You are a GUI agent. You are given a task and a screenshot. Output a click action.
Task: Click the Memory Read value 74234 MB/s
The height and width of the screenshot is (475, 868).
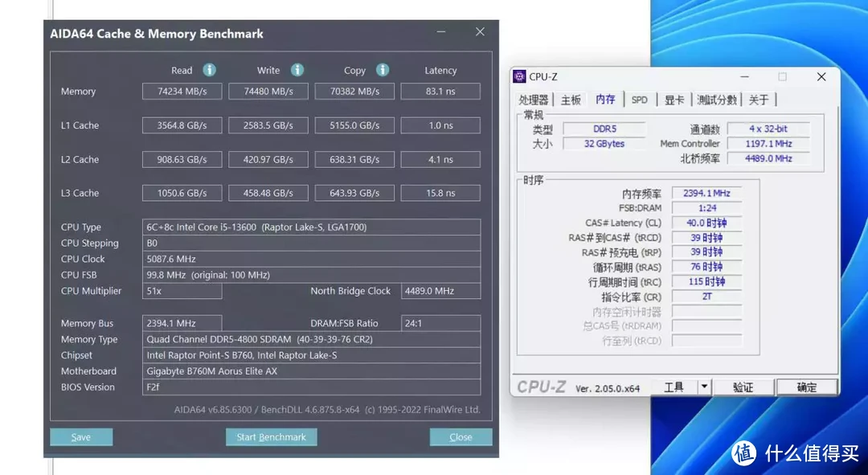pos(182,92)
